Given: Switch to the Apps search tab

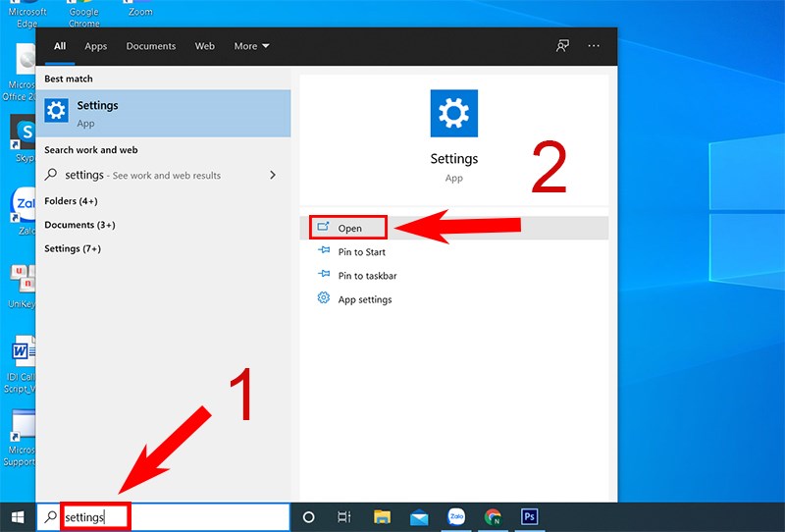Looking at the screenshot, I should (x=95, y=46).
